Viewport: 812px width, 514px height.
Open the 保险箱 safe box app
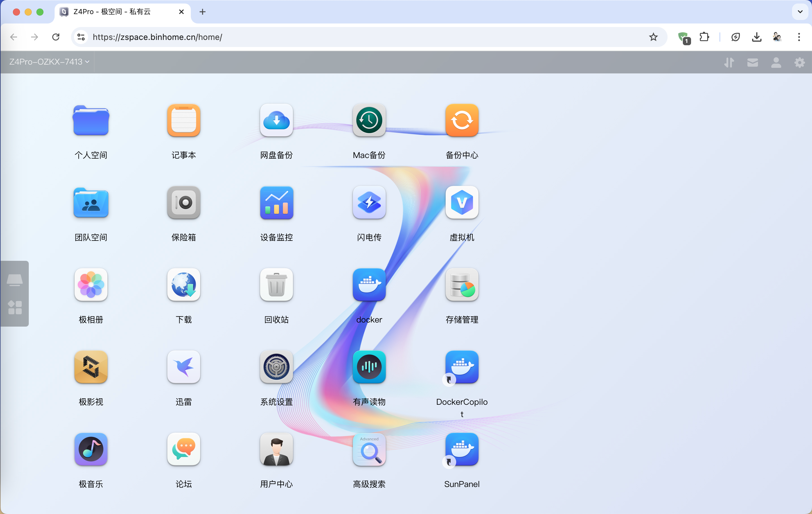[183, 202]
